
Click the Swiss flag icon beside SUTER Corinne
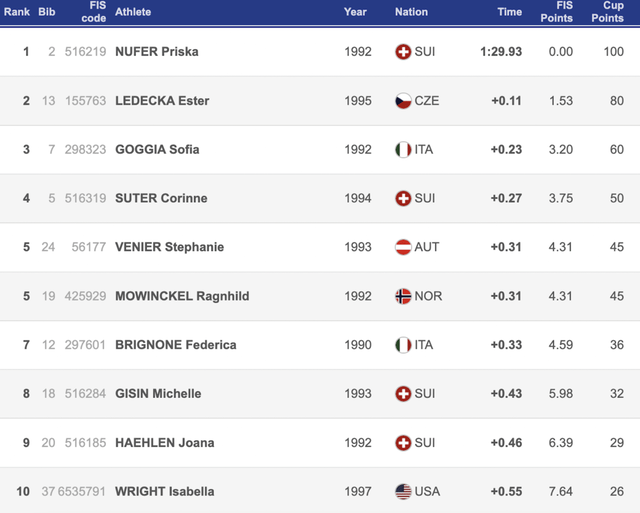click(x=403, y=198)
